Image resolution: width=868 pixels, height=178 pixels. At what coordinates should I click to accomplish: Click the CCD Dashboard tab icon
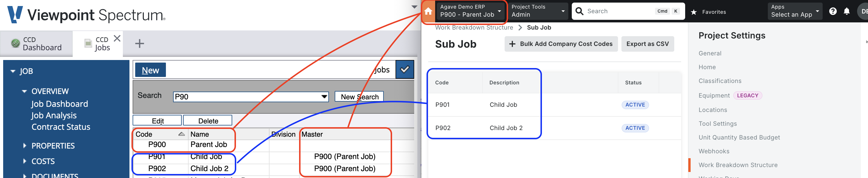[x=15, y=43]
